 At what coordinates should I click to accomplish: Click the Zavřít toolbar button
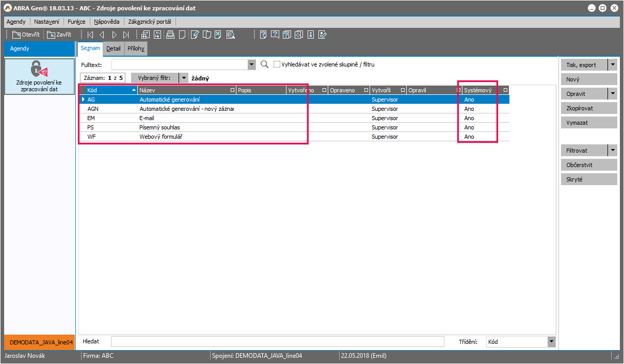[x=59, y=35]
